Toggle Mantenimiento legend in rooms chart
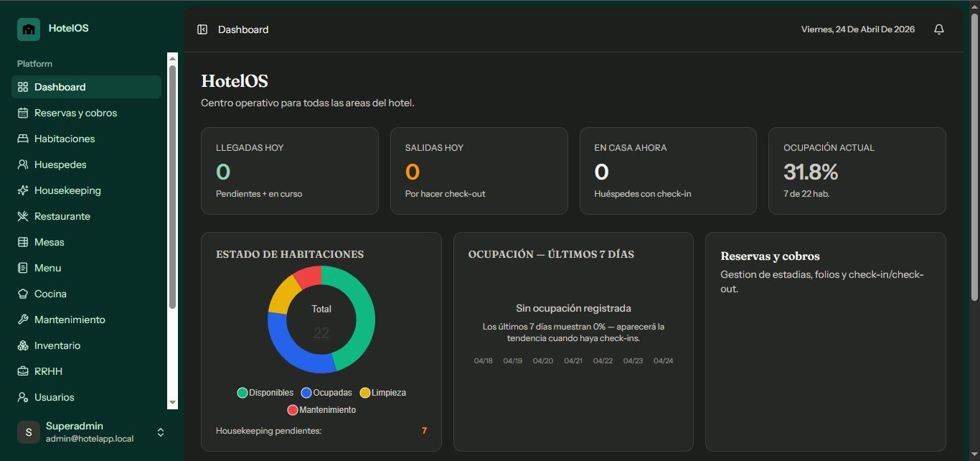This screenshot has width=980, height=461. pos(321,410)
